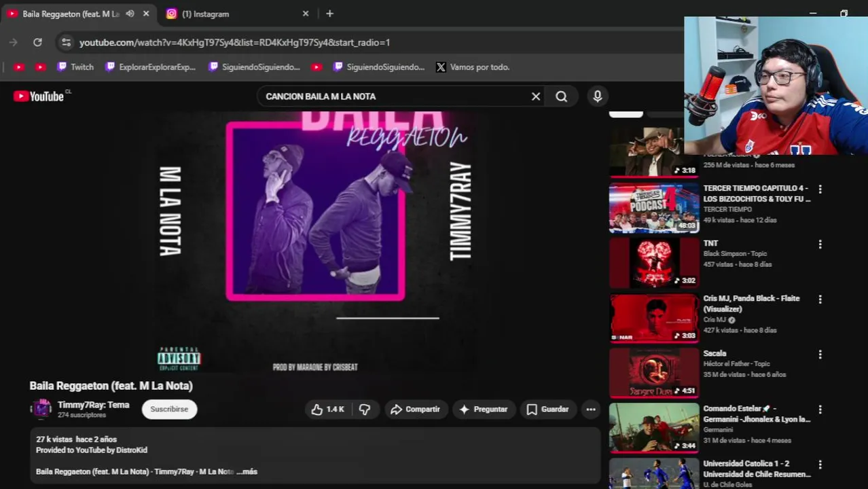Open more actions ellipsis beside Guardar

pos(591,410)
